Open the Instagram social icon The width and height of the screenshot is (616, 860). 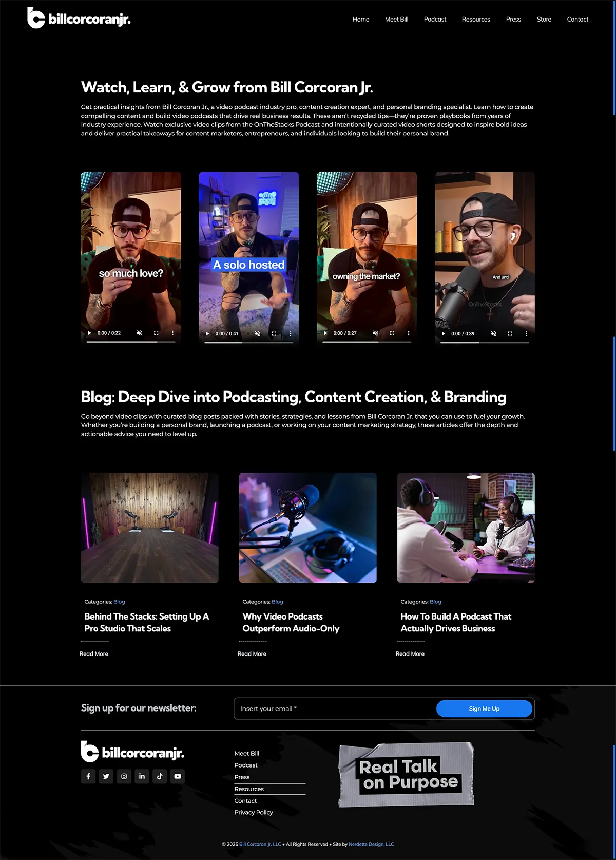pos(124,776)
